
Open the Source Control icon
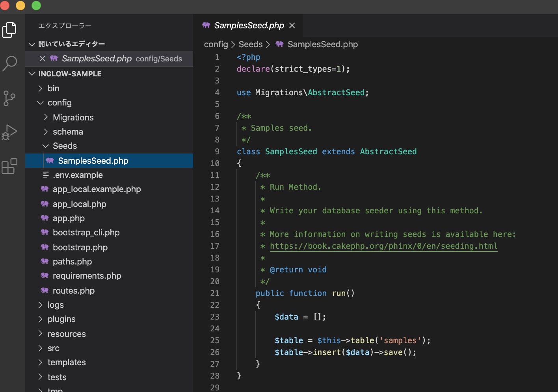coord(9,98)
